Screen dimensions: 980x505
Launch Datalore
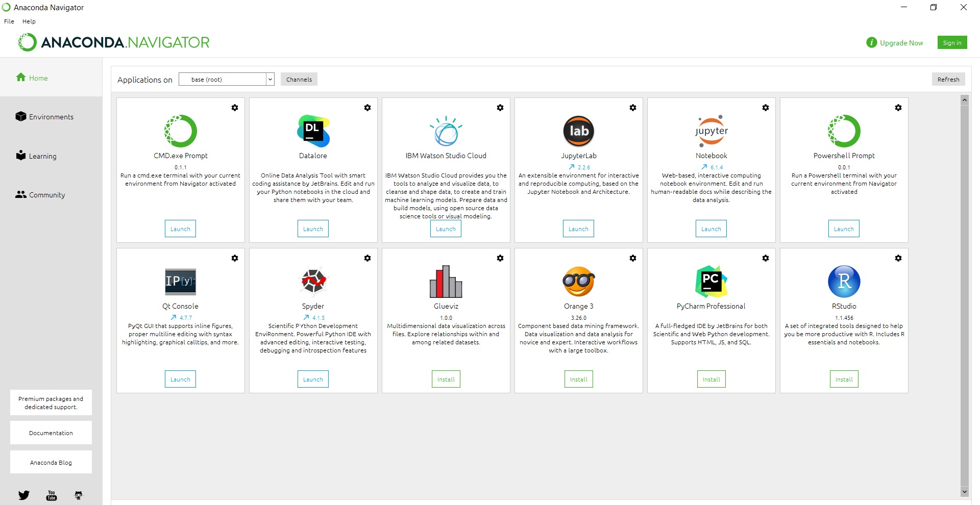[x=313, y=229]
